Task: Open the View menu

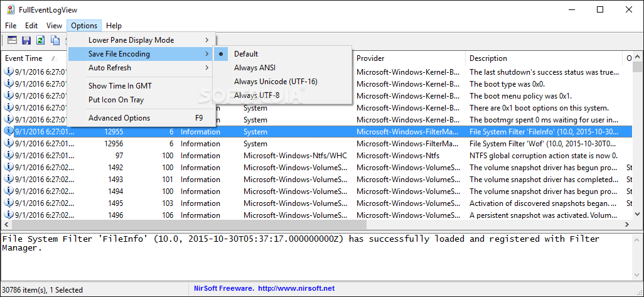Action: point(54,26)
